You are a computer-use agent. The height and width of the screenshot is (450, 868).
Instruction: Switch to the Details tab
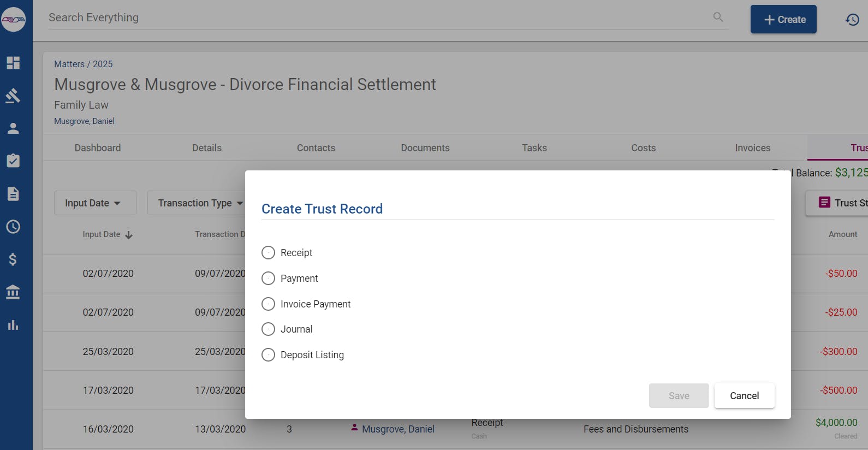(x=207, y=148)
